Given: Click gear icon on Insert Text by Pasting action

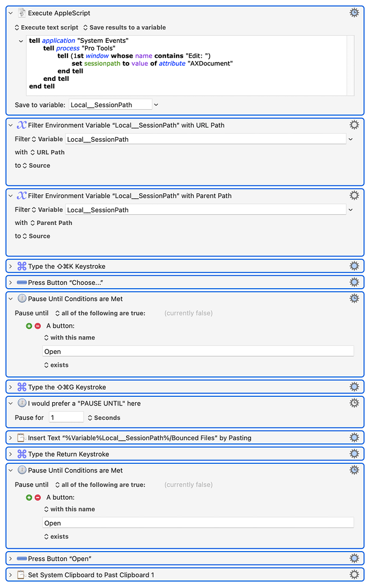Looking at the screenshot, I should tap(354, 438).
